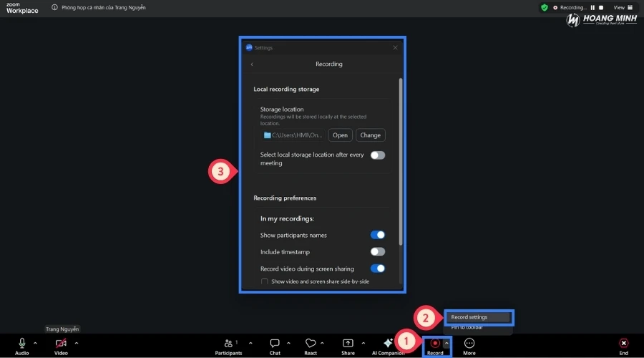Open the View layout menu
Image resolution: width=644 pixels, height=358 pixels.
point(623,7)
